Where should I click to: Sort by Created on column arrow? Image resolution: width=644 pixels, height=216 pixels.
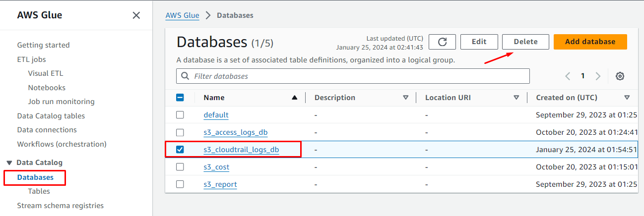tap(627, 98)
